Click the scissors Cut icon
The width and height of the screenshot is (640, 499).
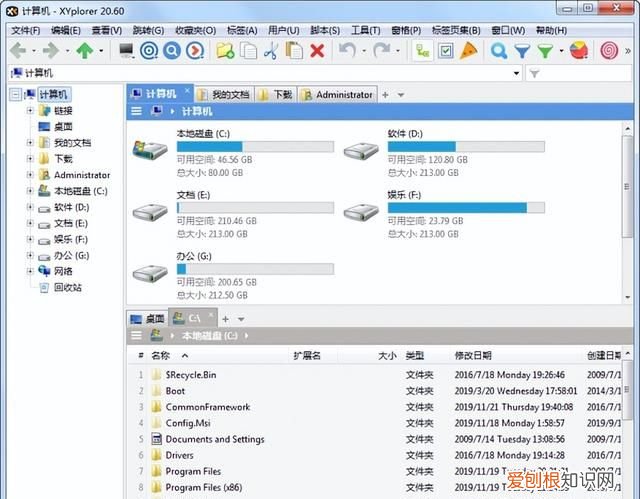coord(271,51)
